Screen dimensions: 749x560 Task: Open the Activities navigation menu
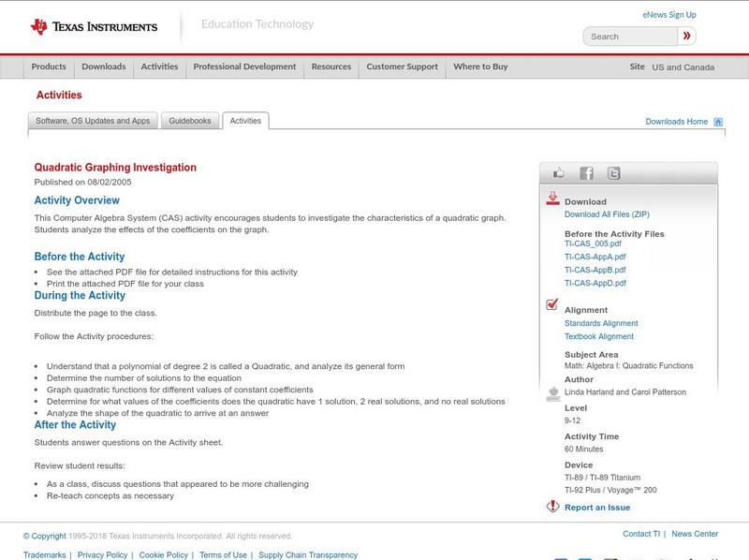coord(159,66)
